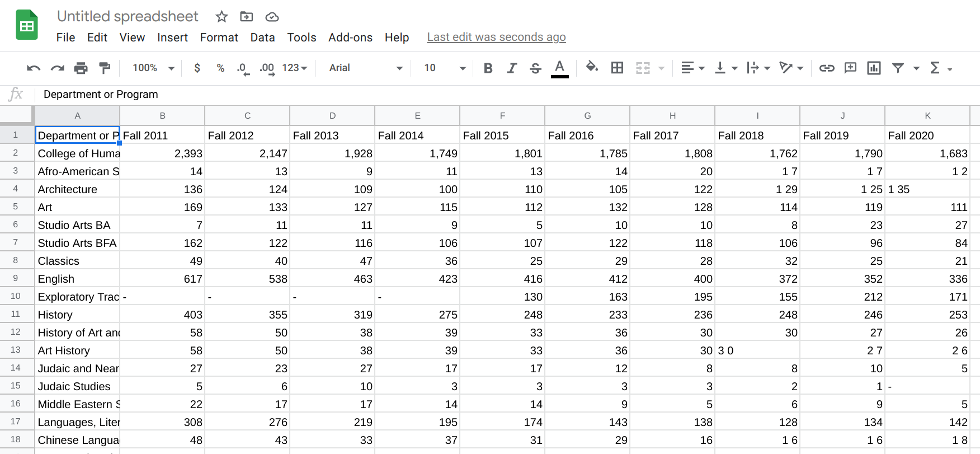Expand the font size 10 dropdown
The width and height of the screenshot is (980, 454).
pos(445,68)
